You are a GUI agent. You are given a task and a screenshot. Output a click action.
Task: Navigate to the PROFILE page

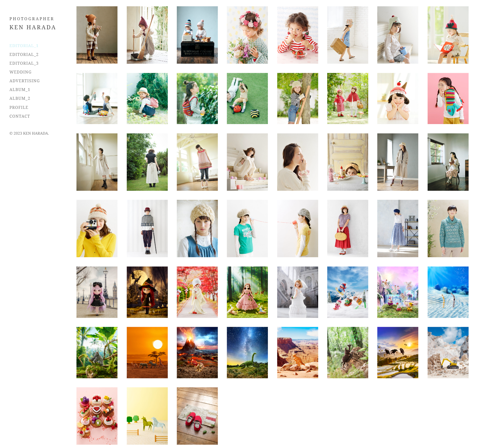coord(19,107)
